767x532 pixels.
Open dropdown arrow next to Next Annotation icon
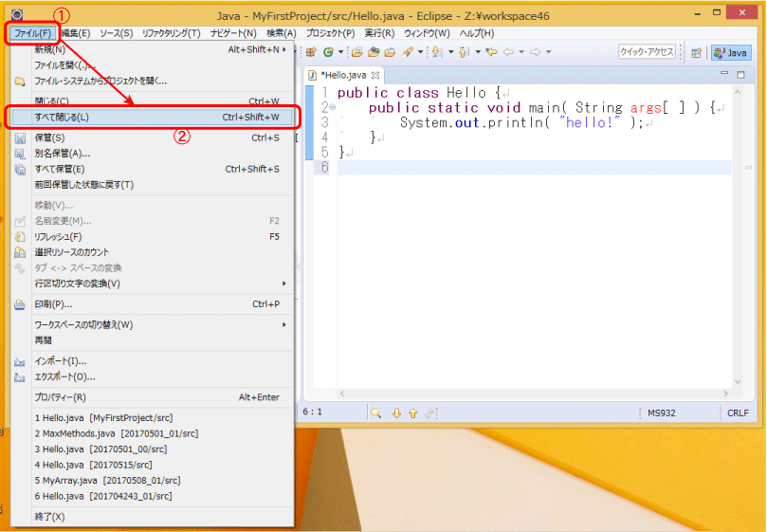[450, 52]
